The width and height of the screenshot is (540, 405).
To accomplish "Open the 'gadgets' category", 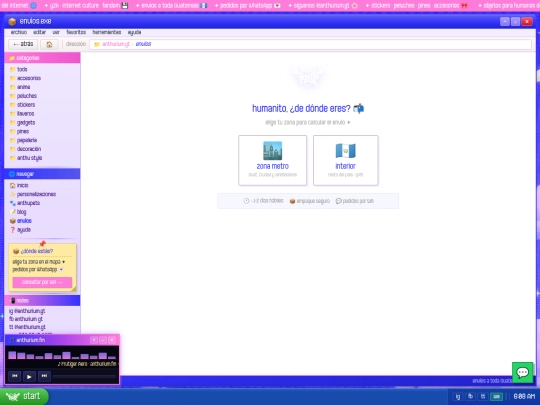I will [x=22, y=123].
